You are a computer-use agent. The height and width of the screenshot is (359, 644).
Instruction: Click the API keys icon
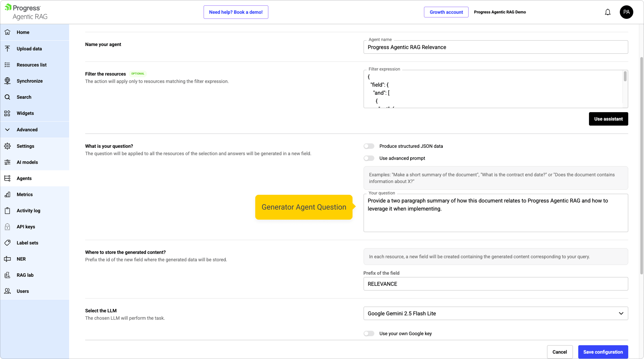point(7,227)
